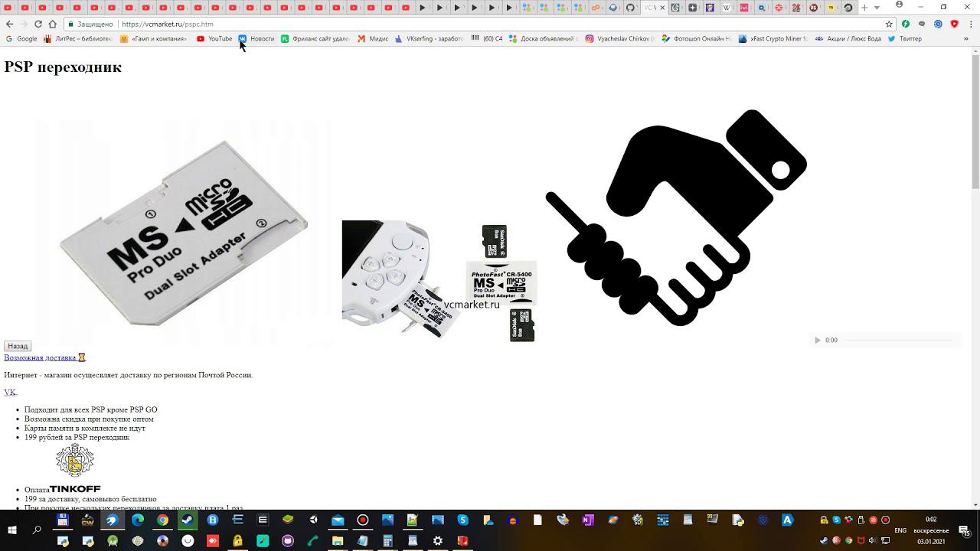Switch to the GitHub tab
Image resolution: width=980 pixels, height=551 pixels.
coord(630,8)
